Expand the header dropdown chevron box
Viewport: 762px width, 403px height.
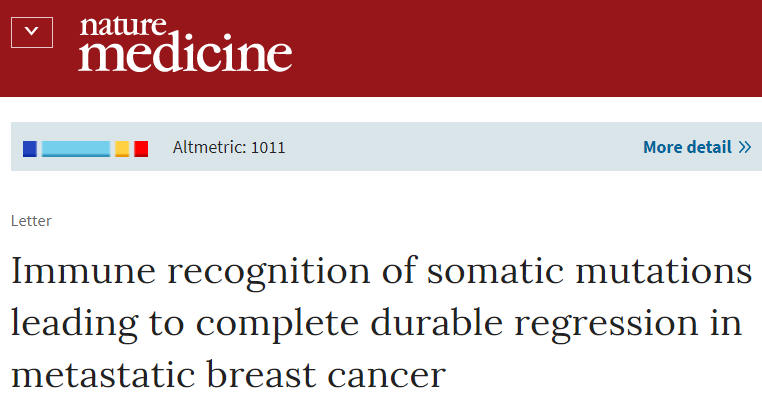32,33
